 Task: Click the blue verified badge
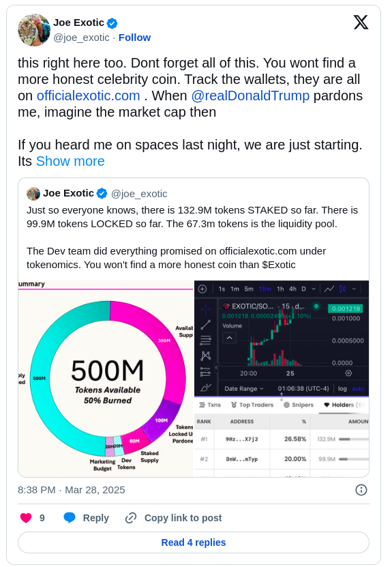point(112,23)
